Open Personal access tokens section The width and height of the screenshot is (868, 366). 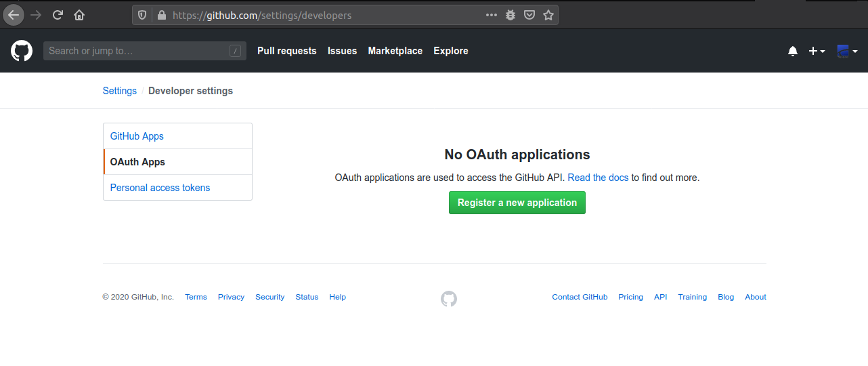tap(160, 188)
